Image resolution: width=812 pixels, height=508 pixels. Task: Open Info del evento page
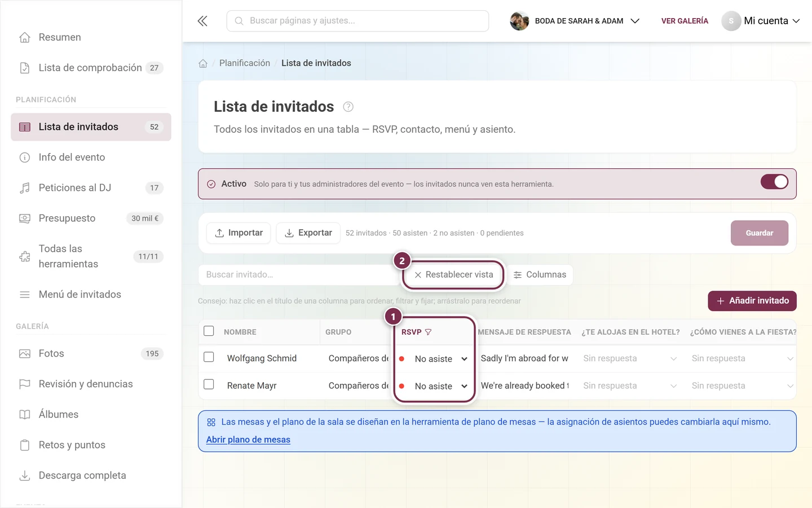pyautogui.click(x=91, y=157)
